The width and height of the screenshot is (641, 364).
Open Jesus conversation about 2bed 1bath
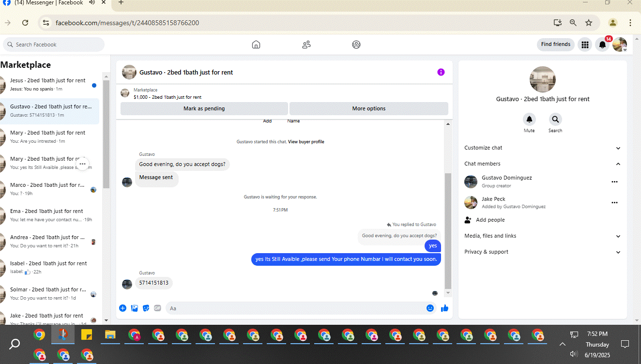point(50,85)
